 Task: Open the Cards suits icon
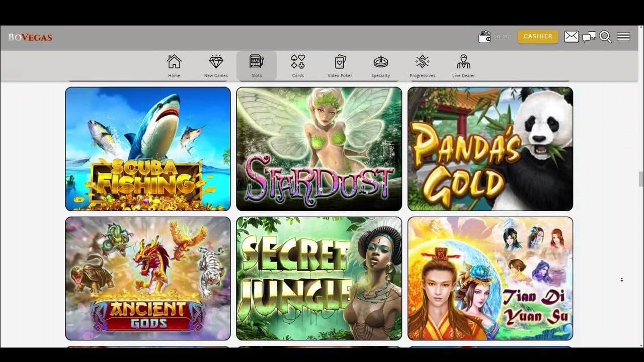point(298,62)
